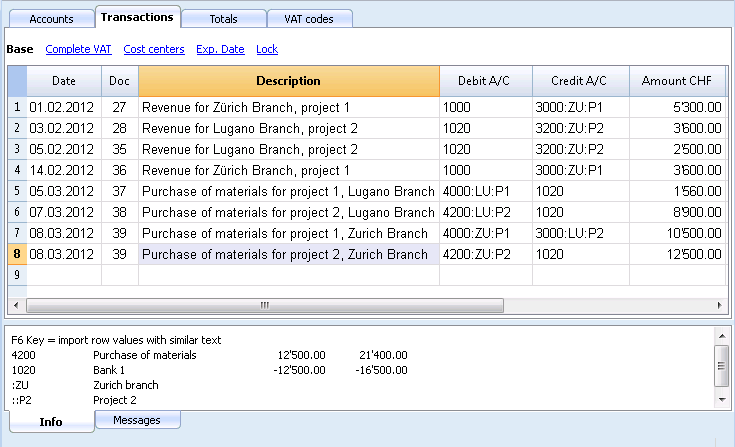This screenshot has height=447, width=735.
Task: Click credit account 3000:ZU:P1 in row 4
Action: (581, 170)
